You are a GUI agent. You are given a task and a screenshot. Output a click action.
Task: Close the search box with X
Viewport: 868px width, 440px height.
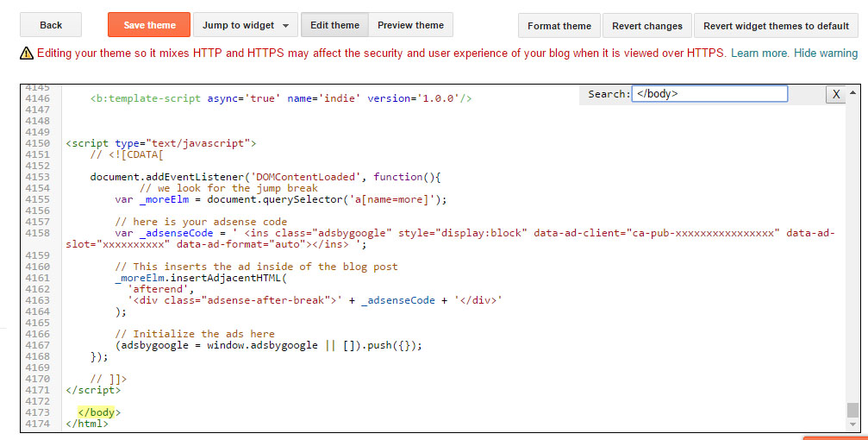coord(836,94)
